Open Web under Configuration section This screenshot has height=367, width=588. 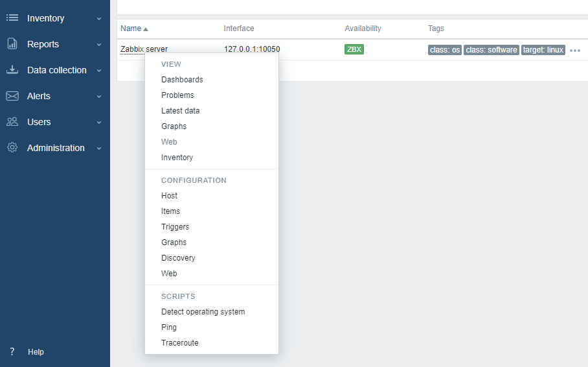pyautogui.click(x=169, y=274)
